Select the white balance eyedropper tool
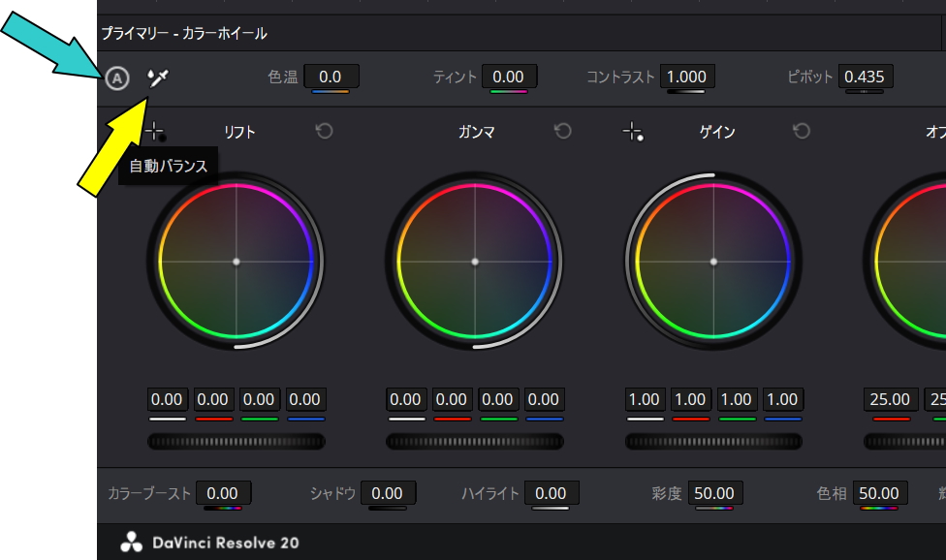This screenshot has height=560, width=946. tap(157, 78)
